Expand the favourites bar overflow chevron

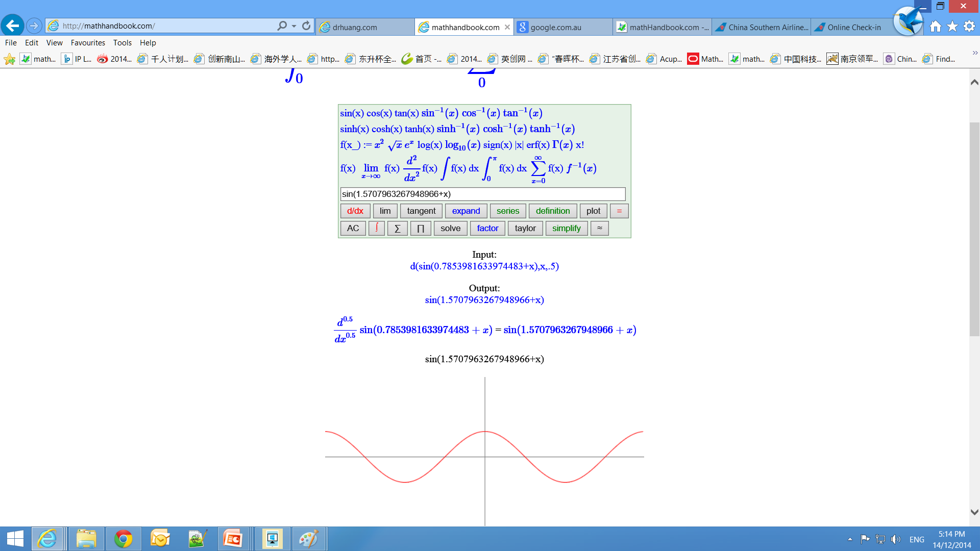pos(975,53)
